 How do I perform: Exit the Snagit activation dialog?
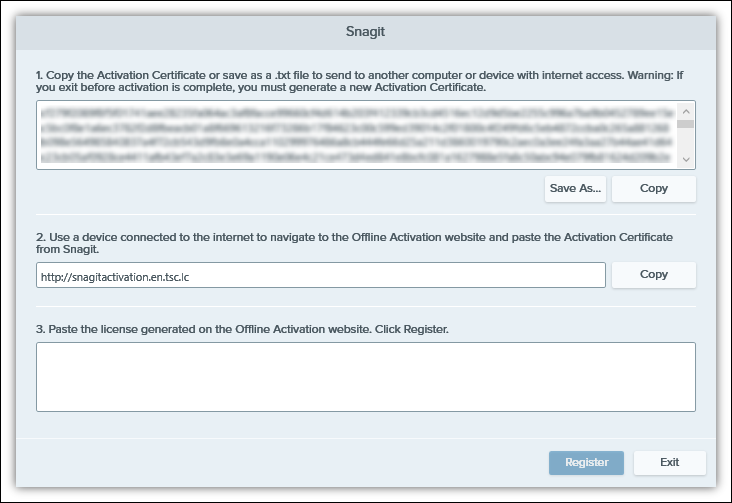(x=669, y=463)
